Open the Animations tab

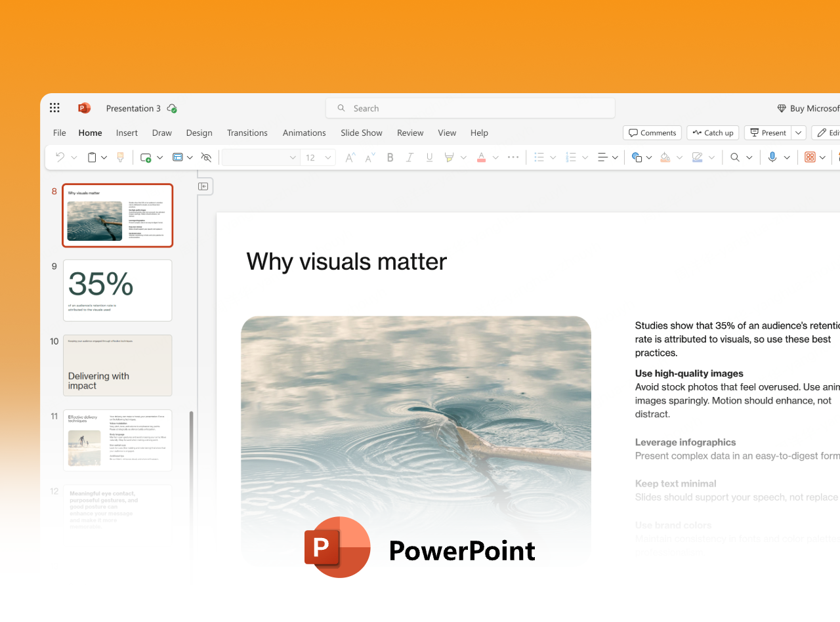304,133
